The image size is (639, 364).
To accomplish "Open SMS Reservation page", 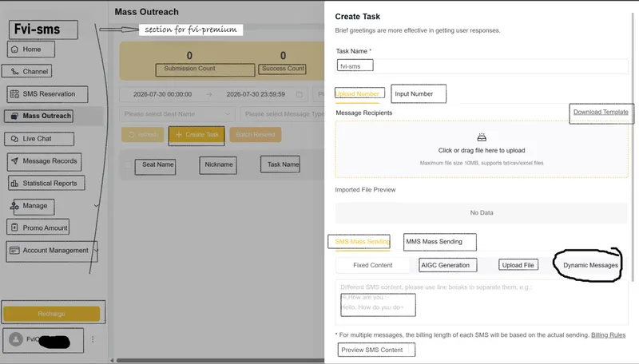I will click(47, 94).
